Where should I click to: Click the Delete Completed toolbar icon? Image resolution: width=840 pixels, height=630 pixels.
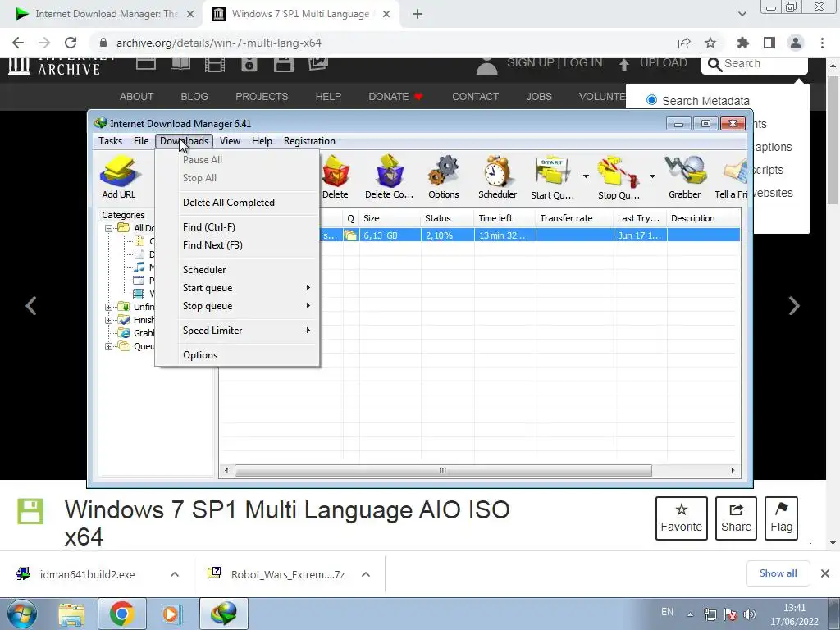click(389, 177)
